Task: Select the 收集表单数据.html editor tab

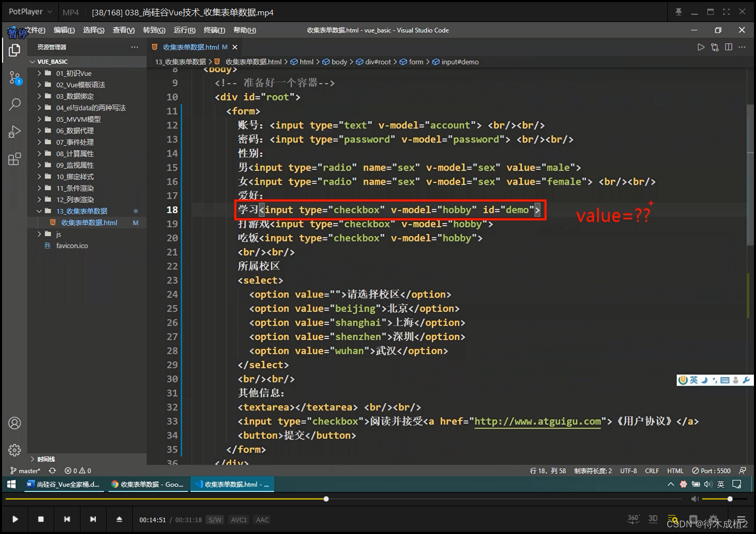Action: point(195,47)
